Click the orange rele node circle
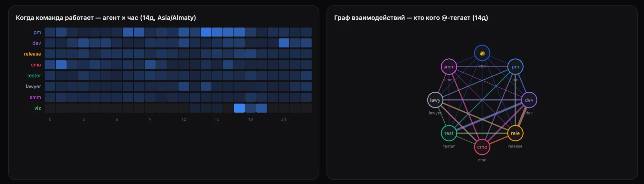The width and height of the screenshot is (644, 184). tap(515, 133)
